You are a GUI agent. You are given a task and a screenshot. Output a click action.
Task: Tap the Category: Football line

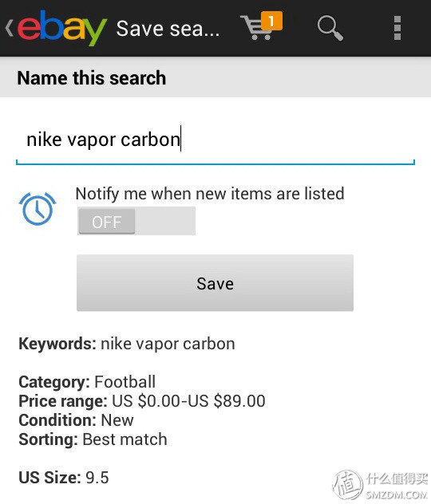click(x=87, y=382)
